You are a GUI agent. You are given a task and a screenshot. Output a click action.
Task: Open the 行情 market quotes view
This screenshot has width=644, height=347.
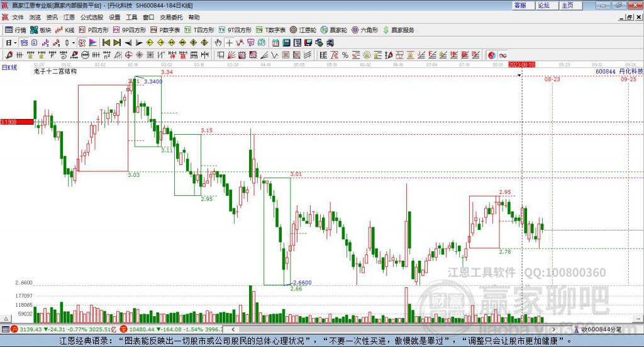(15, 30)
